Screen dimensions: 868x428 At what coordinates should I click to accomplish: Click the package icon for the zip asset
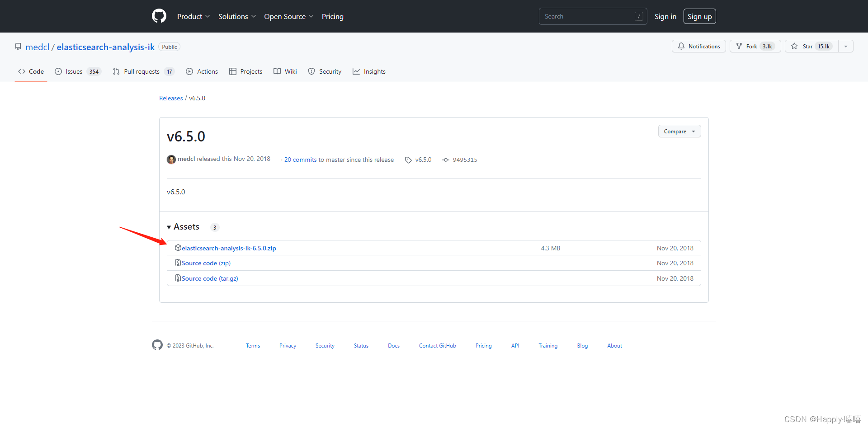[x=178, y=248]
